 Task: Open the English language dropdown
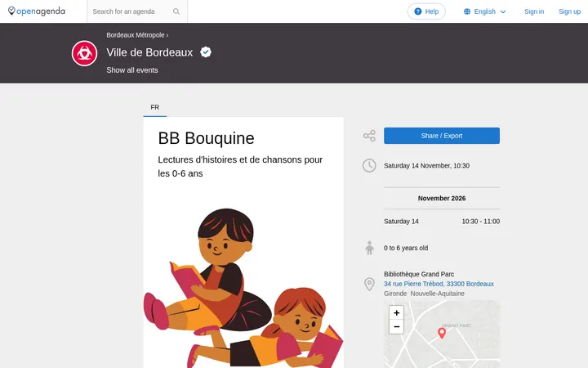[484, 11]
